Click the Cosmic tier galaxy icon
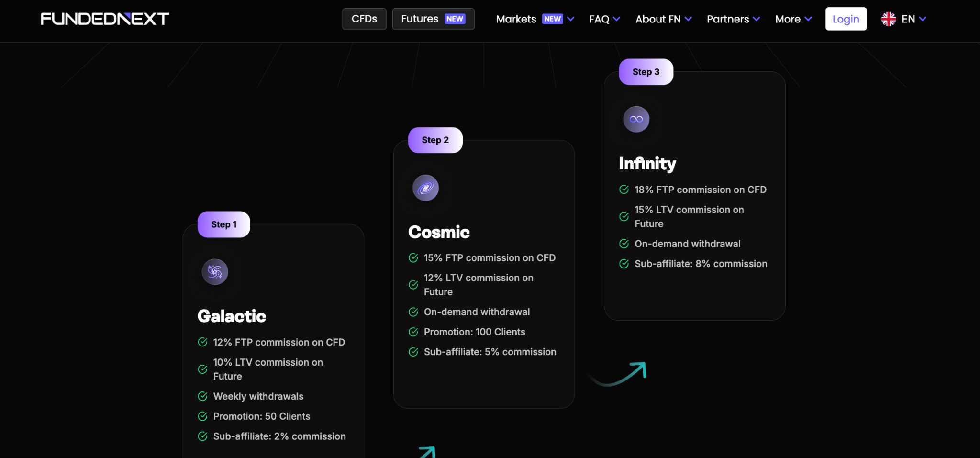This screenshot has height=458, width=980. pos(425,188)
